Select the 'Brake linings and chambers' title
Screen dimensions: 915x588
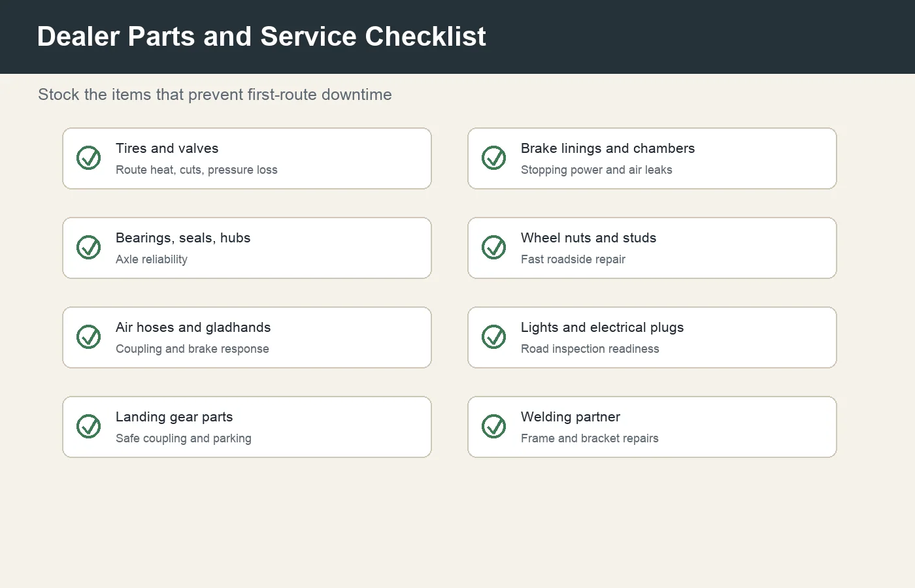608,148
